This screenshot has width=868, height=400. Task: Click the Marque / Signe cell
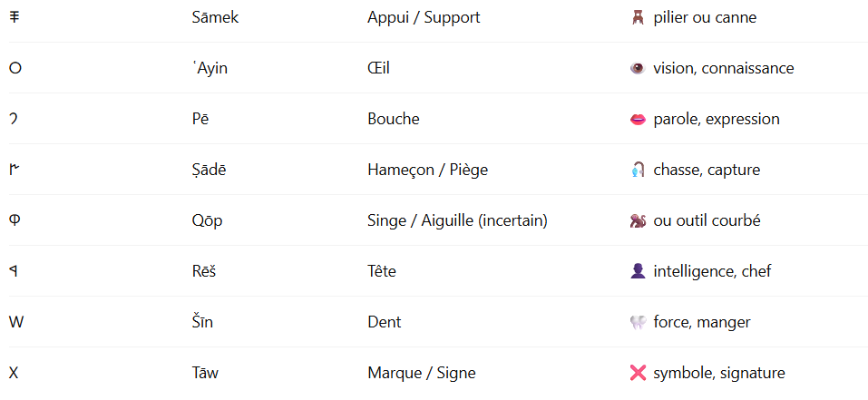click(421, 374)
